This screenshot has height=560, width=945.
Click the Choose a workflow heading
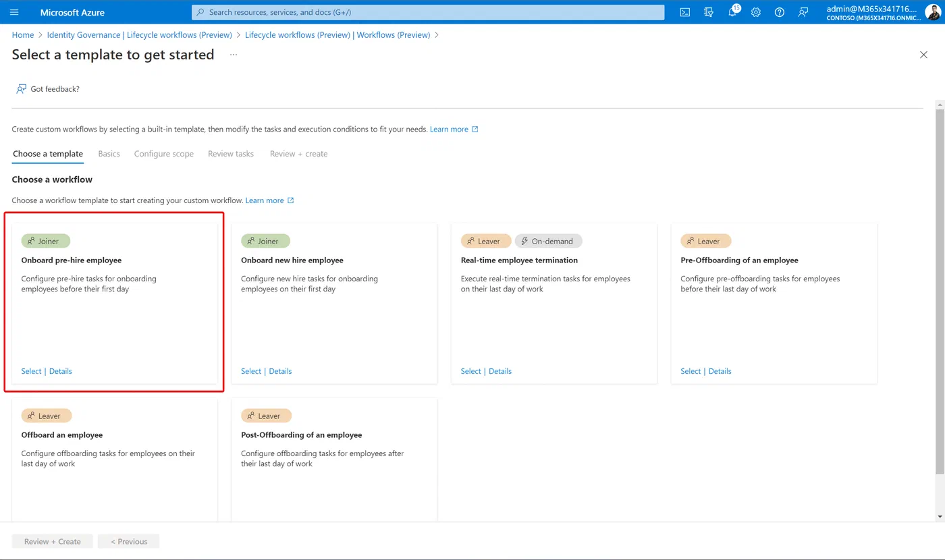coord(52,179)
